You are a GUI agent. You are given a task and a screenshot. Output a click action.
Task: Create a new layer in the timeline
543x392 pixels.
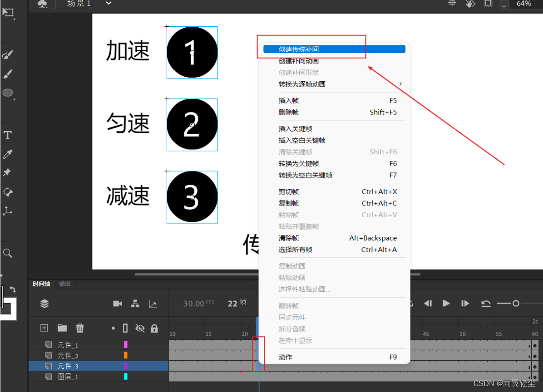point(44,328)
